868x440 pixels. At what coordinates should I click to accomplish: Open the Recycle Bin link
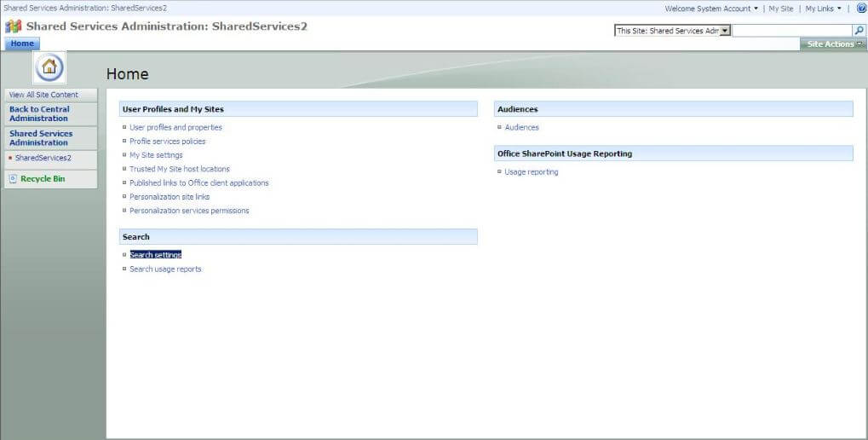(43, 179)
